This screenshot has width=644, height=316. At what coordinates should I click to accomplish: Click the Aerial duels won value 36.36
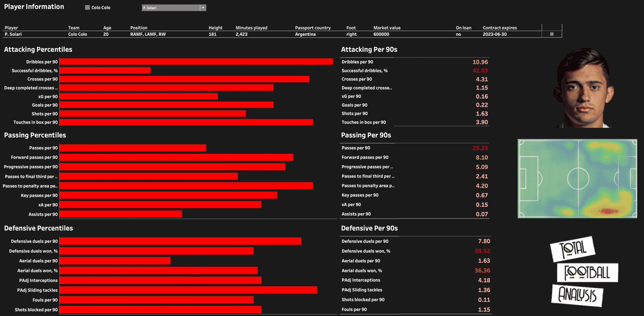(x=482, y=271)
